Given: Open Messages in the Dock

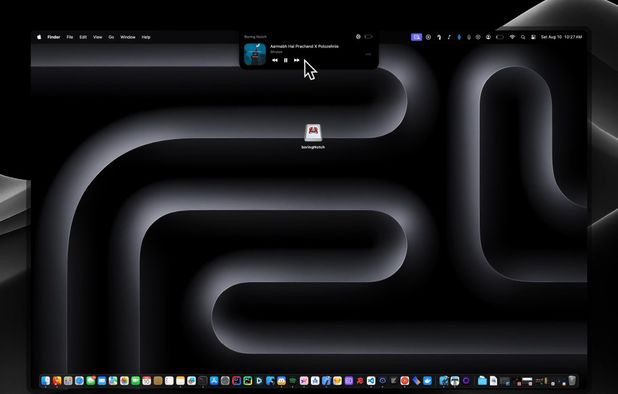Looking at the screenshot, I should pyautogui.click(x=91, y=381).
